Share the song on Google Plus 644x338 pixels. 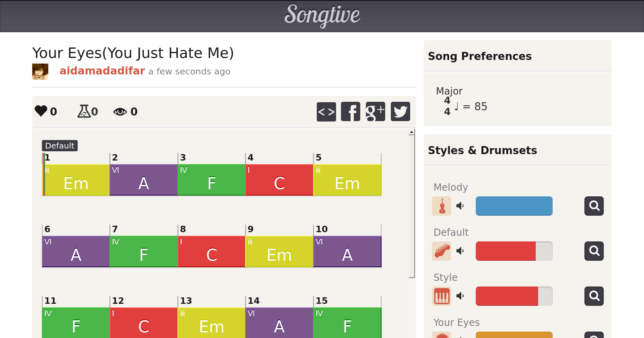[375, 111]
